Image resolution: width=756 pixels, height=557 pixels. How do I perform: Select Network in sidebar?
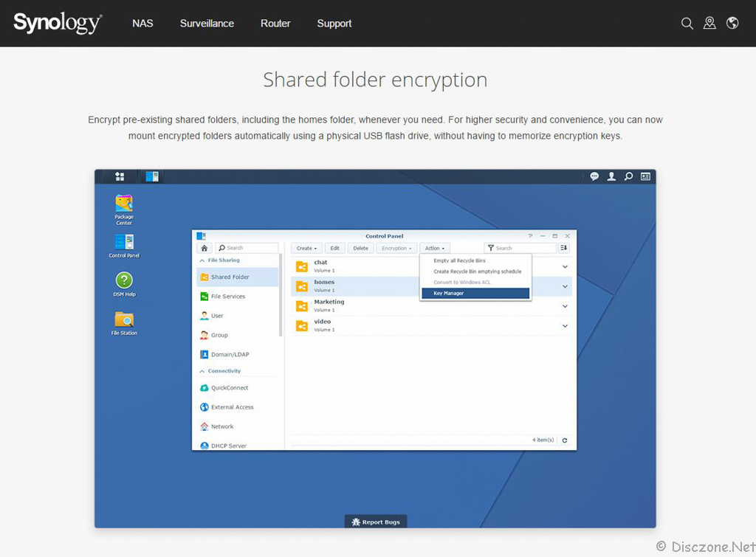238,426
